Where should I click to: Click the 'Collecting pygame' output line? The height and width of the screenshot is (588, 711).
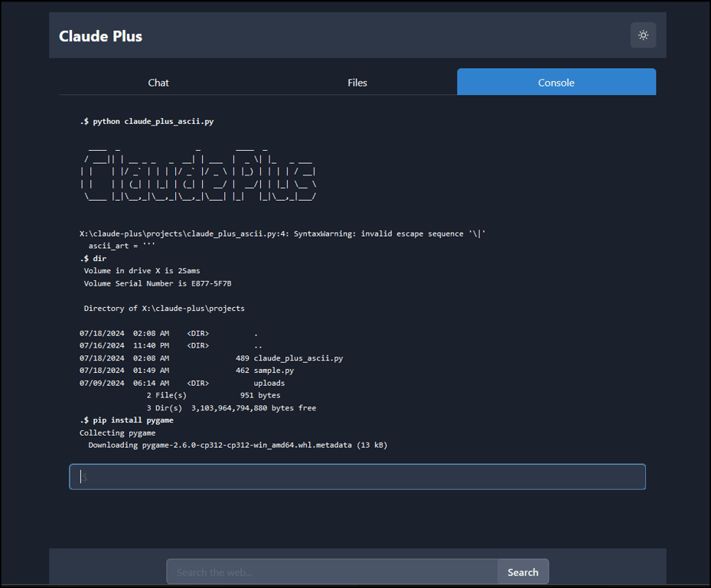(117, 433)
